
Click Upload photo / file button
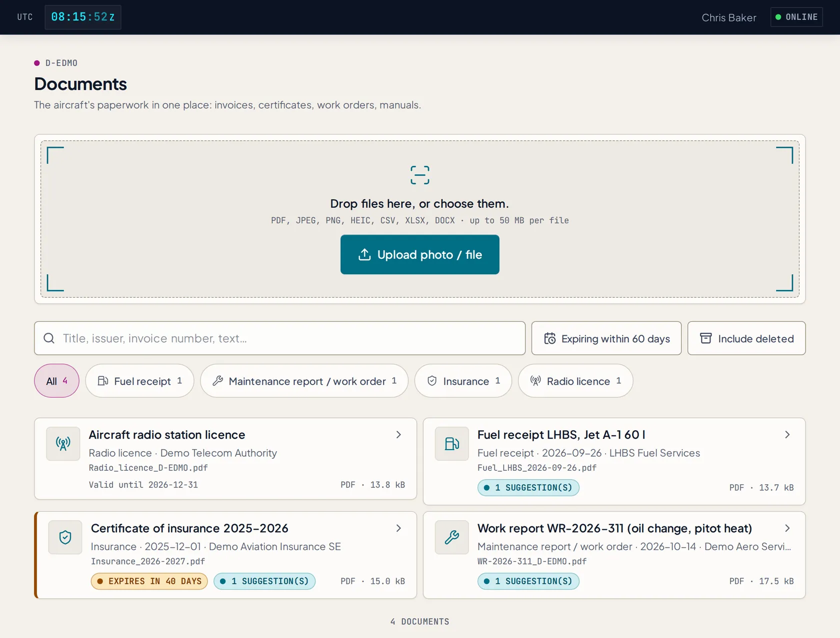point(419,254)
